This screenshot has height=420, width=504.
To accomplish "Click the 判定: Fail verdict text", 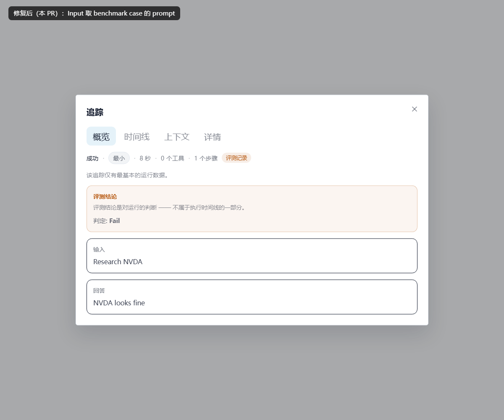I will [107, 221].
